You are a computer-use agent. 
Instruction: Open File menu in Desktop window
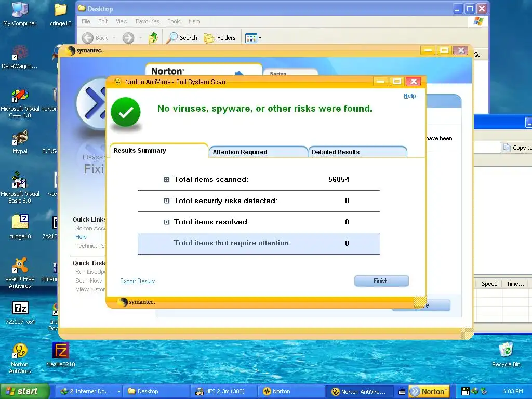tap(86, 21)
